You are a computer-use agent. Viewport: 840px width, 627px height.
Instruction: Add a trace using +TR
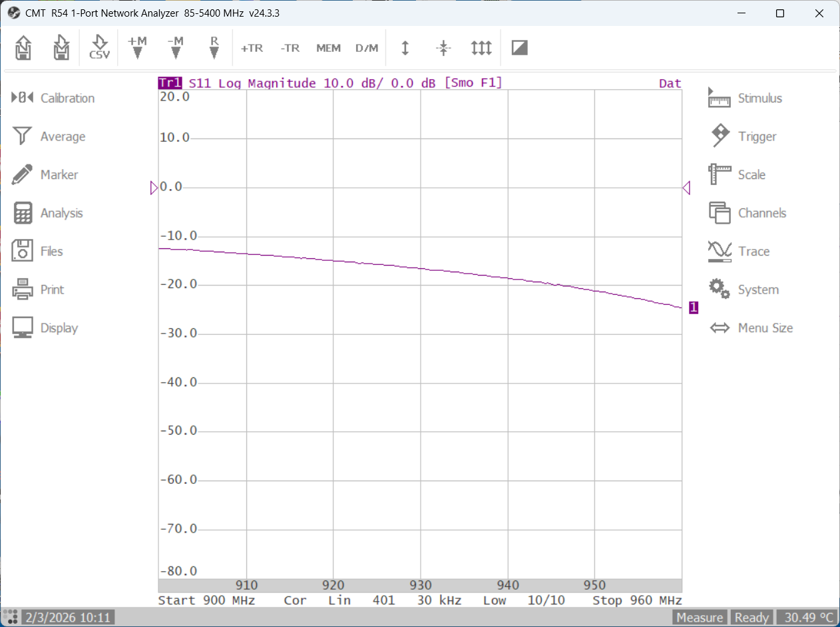click(x=252, y=48)
